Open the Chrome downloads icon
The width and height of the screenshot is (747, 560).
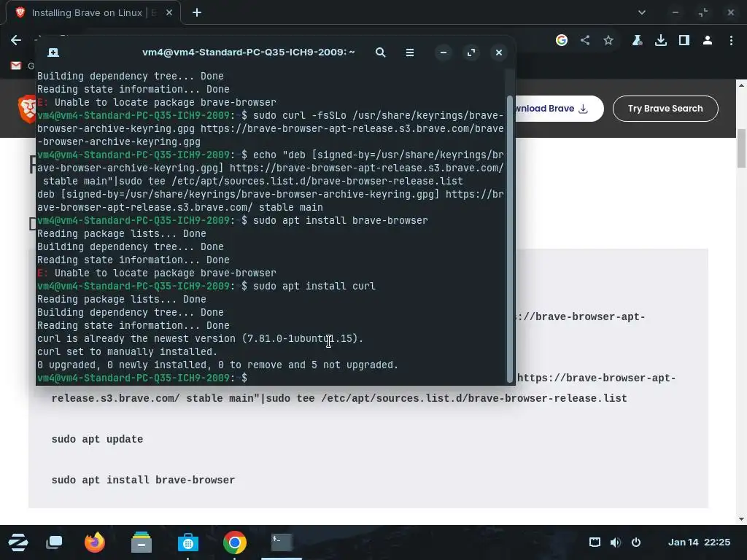point(661,40)
